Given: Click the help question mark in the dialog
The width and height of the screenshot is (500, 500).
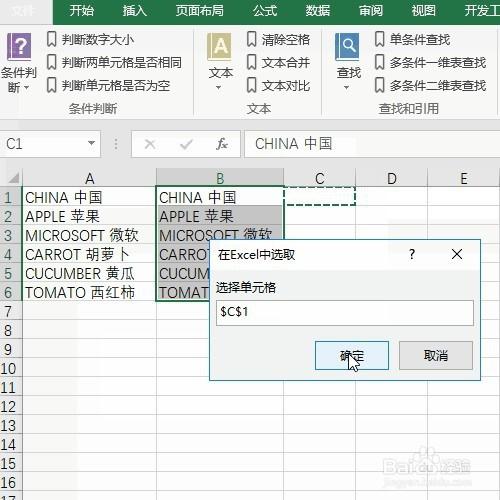Looking at the screenshot, I should tap(412, 254).
